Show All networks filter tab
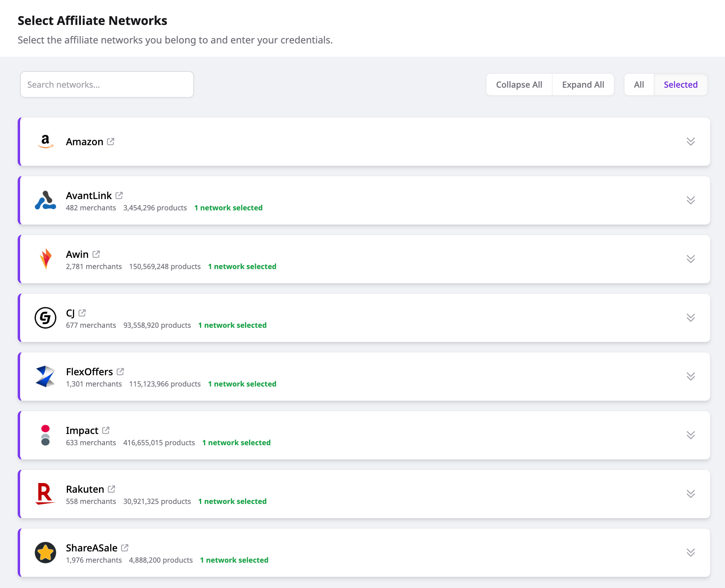This screenshot has height=588, width=725. coord(639,84)
